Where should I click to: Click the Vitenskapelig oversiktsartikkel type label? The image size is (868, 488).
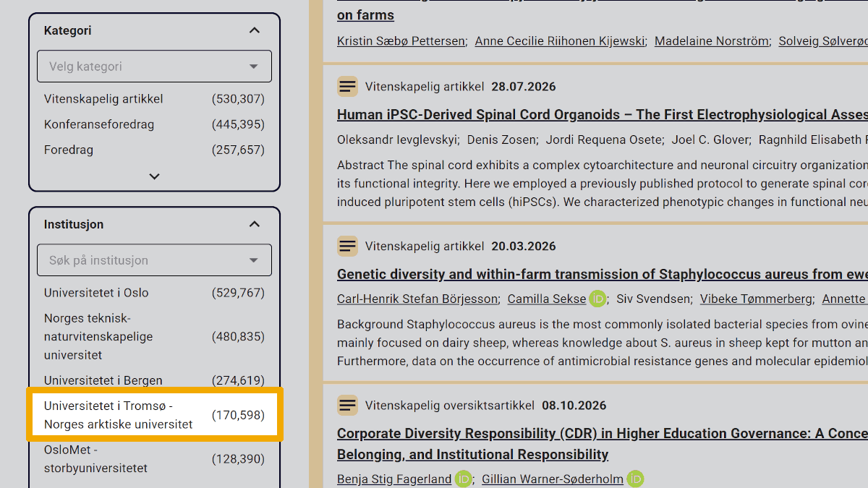pyautogui.click(x=450, y=406)
